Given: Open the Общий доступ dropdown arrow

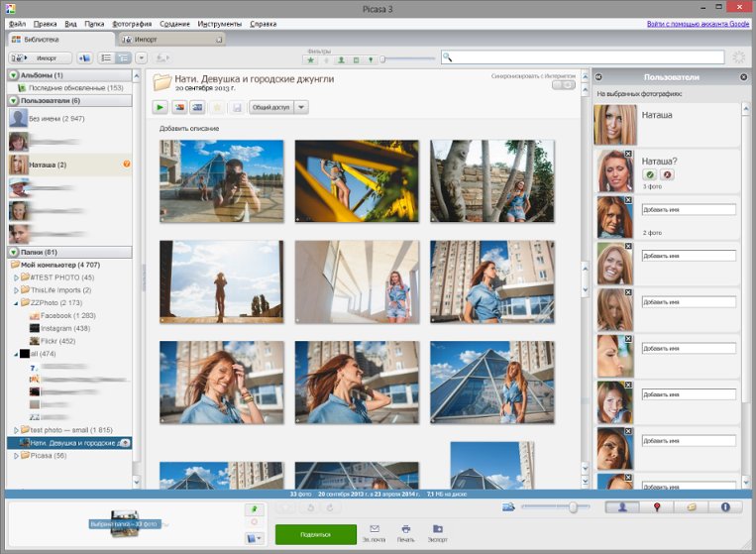Looking at the screenshot, I should [301, 107].
